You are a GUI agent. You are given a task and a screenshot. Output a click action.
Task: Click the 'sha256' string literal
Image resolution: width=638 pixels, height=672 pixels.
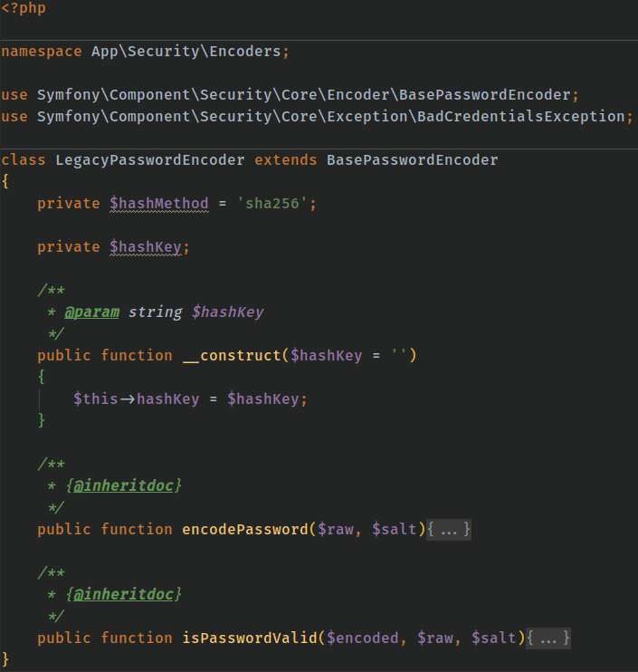[x=276, y=203]
